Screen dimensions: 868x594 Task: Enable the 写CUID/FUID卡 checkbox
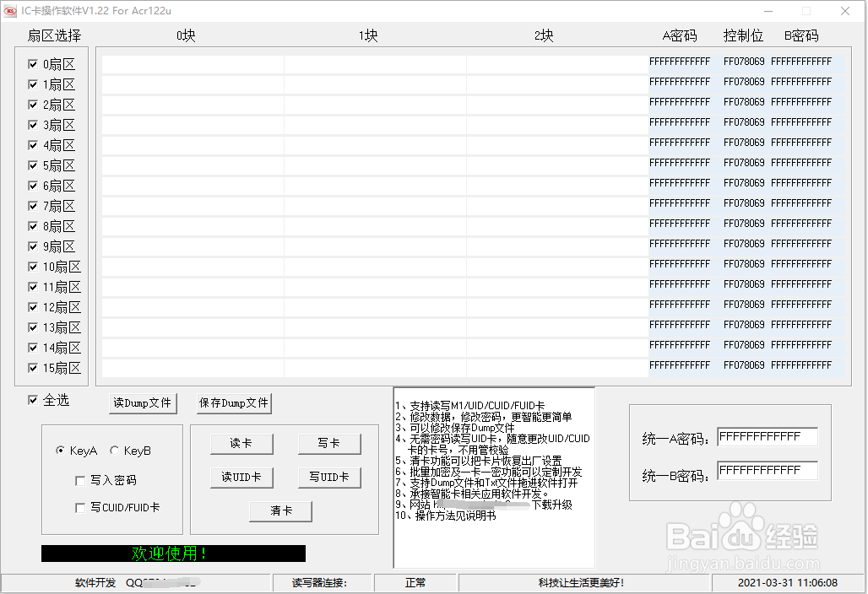coord(80,508)
